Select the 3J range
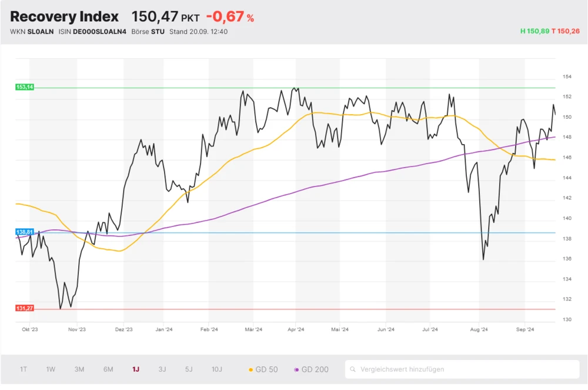The height and width of the screenshot is (390, 588). [162, 369]
